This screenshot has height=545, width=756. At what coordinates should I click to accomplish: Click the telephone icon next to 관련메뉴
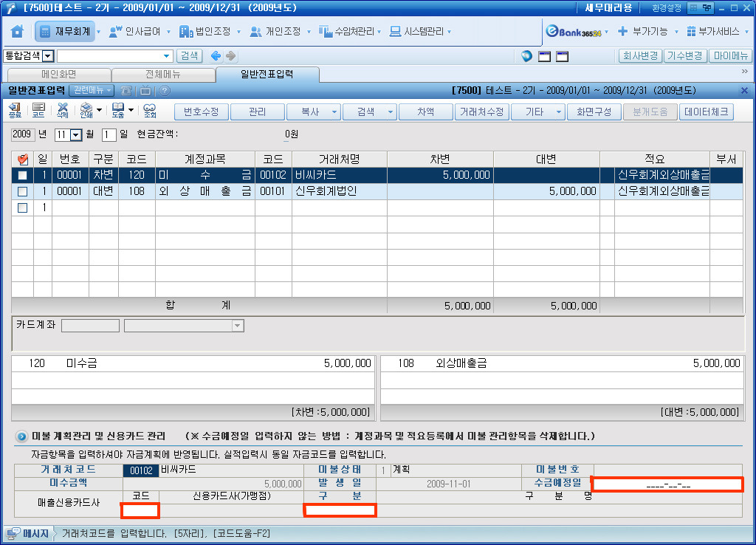tap(126, 91)
